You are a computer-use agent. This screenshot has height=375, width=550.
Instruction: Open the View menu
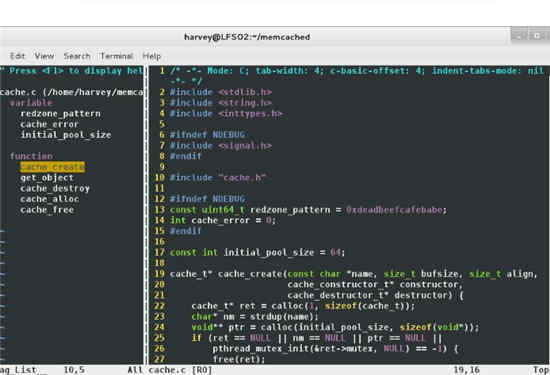pos(44,56)
